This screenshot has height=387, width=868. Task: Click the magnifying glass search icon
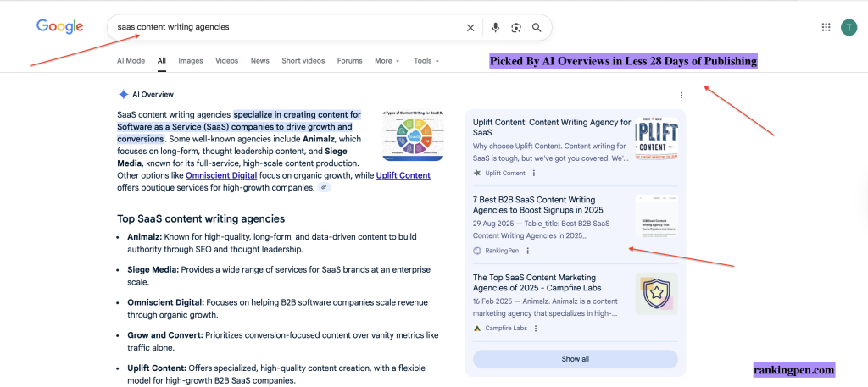click(x=537, y=28)
